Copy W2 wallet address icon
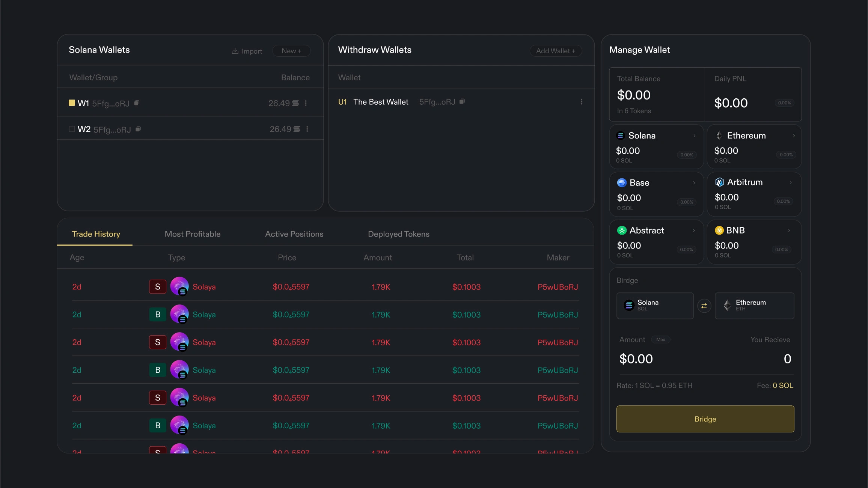The height and width of the screenshot is (488, 868). (138, 129)
